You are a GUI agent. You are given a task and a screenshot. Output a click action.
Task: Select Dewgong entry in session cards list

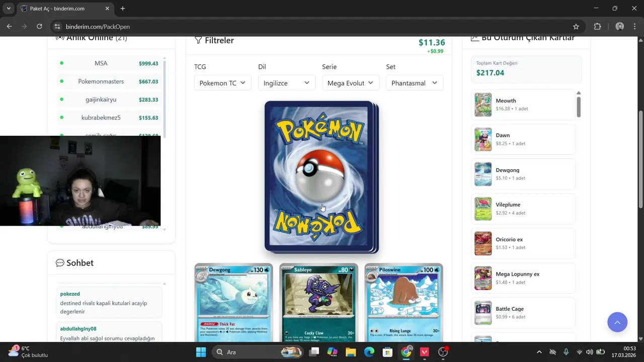pos(523,174)
